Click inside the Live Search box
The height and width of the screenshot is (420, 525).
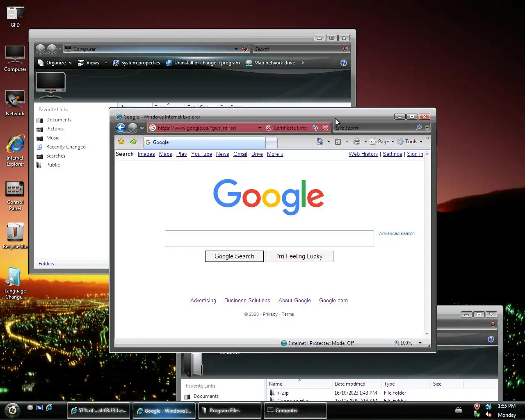pos(374,128)
